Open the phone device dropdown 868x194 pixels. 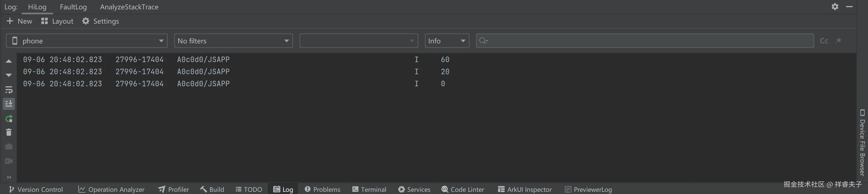[87, 41]
